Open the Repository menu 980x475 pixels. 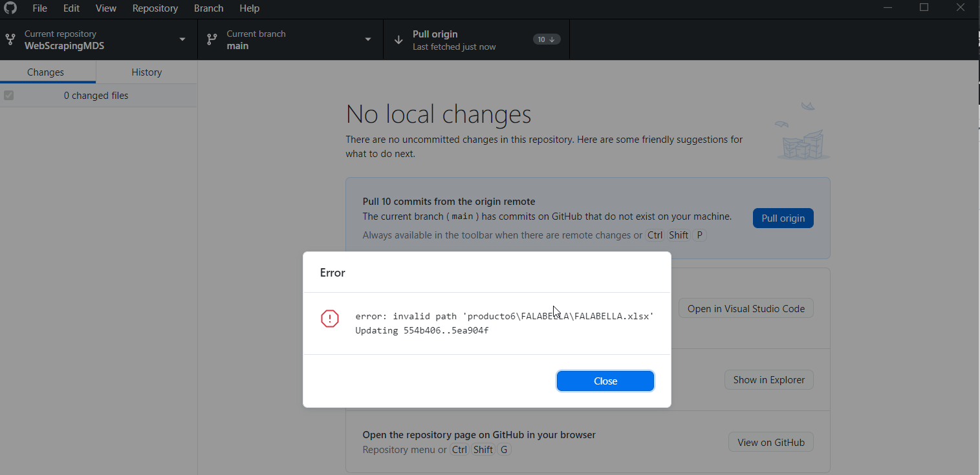click(x=155, y=8)
